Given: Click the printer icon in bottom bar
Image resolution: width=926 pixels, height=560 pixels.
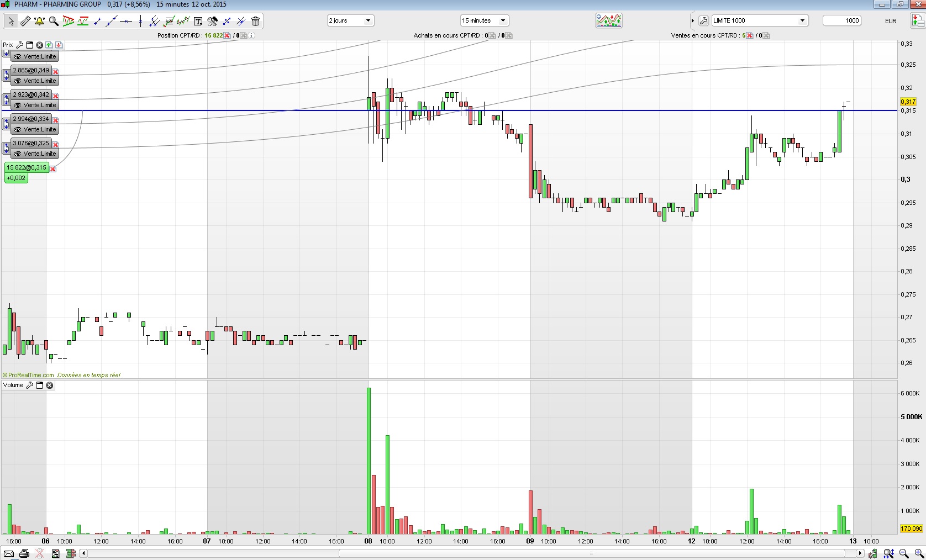Looking at the screenshot, I should 24,553.
